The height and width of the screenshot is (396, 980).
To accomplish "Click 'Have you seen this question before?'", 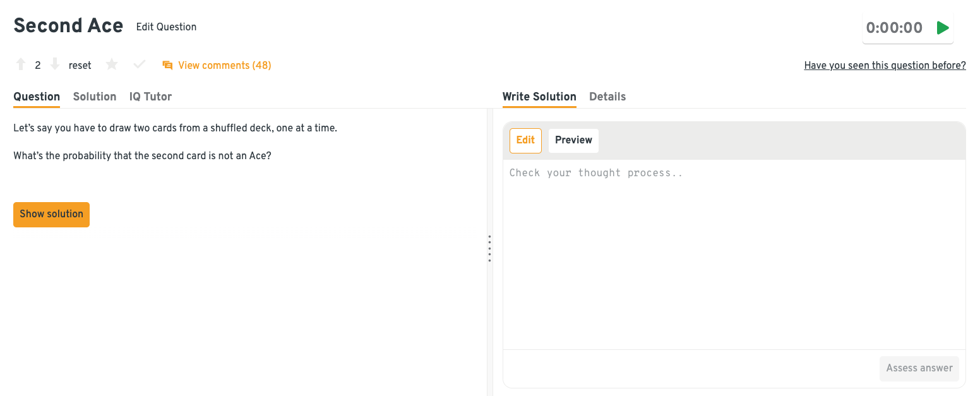I will tap(885, 66).
